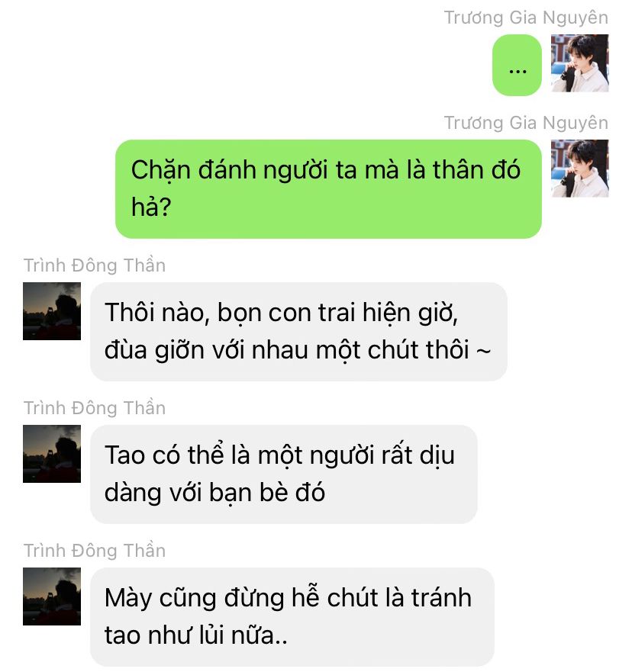Click 'Trình Đông Thần' name above 'Tao có thể' message

(x=95, y=408)
